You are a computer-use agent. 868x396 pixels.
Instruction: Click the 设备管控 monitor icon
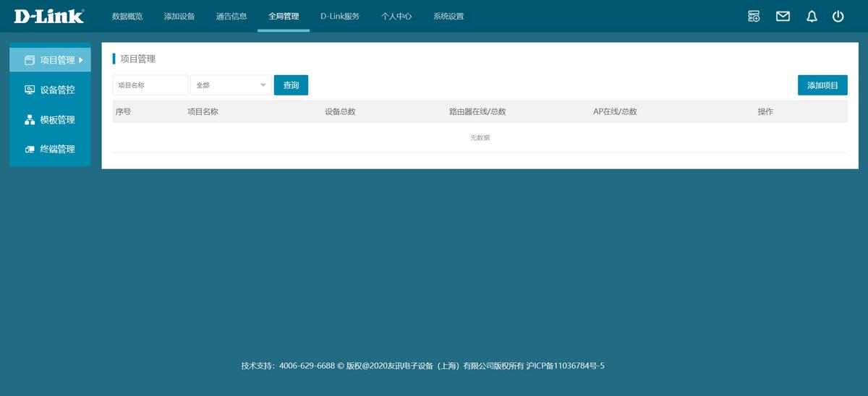(30, 90)
